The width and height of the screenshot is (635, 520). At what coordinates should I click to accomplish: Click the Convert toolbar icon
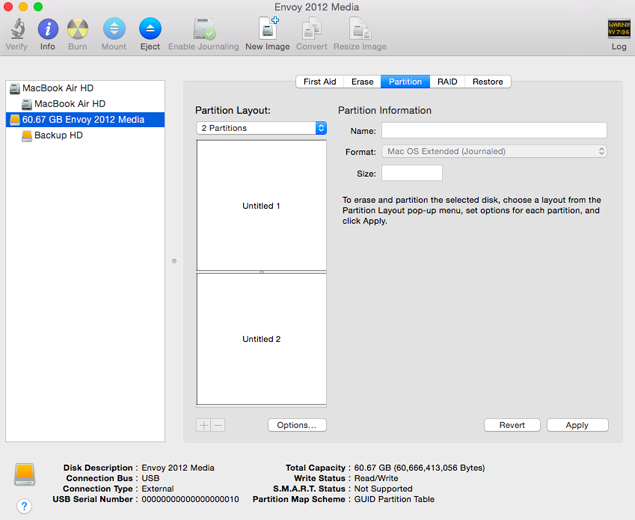(311, 29)
